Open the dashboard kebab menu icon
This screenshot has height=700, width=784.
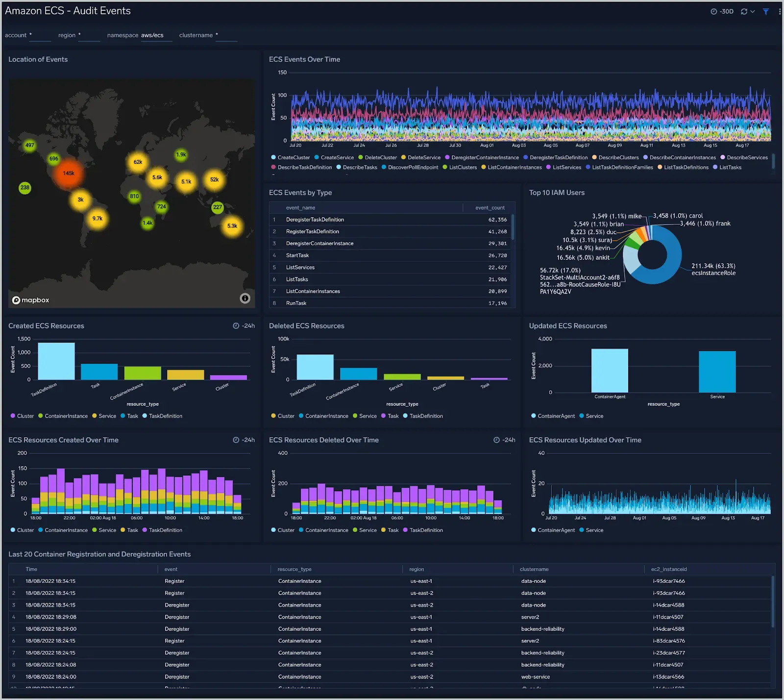click(x=780, y=11)
